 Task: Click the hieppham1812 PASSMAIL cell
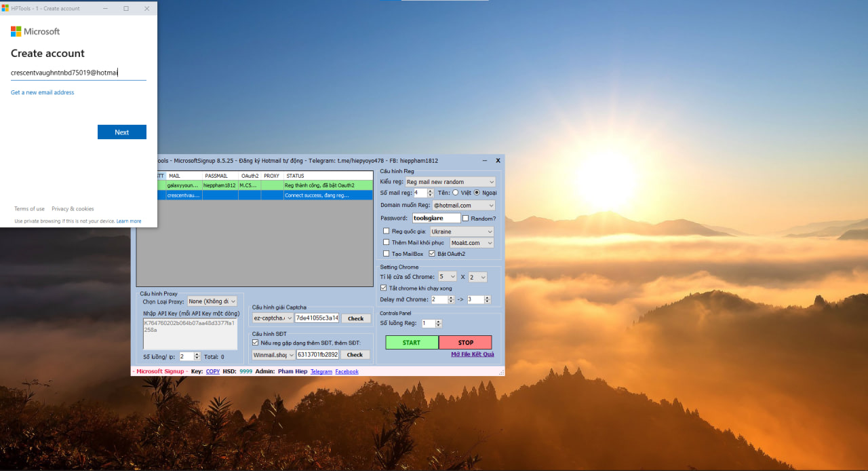[x=220, y=185]
